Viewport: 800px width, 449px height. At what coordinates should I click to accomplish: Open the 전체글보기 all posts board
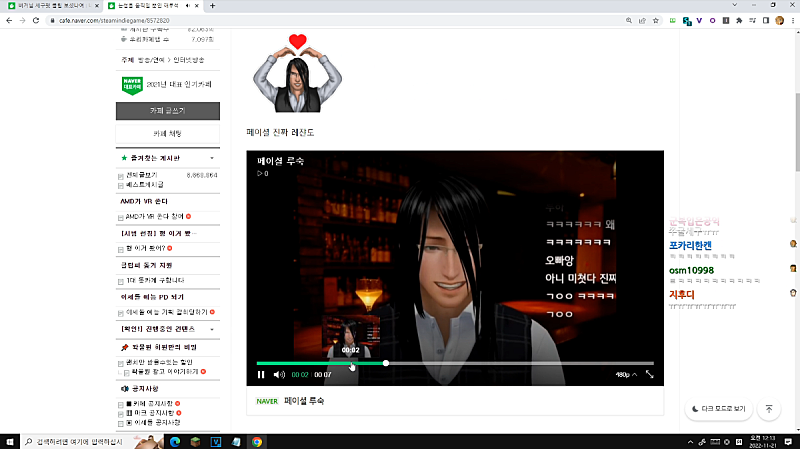141,175
